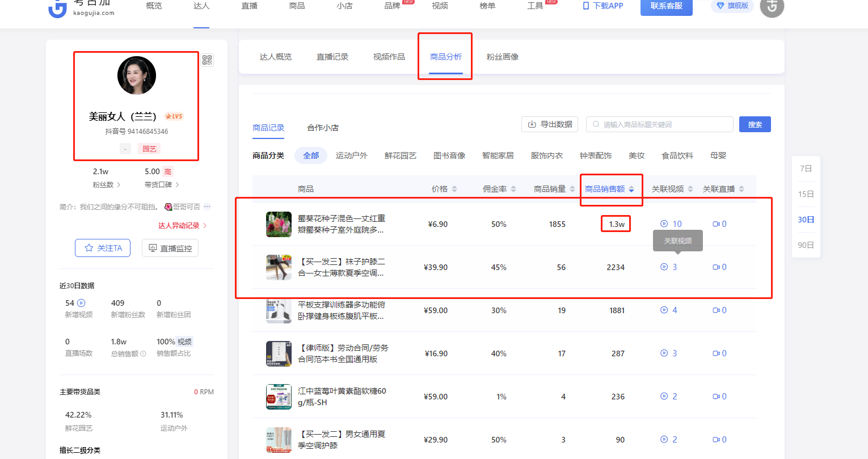Filter category by 美妆
Viewport: 868px width, 459px height.
(x=637, y=155)
